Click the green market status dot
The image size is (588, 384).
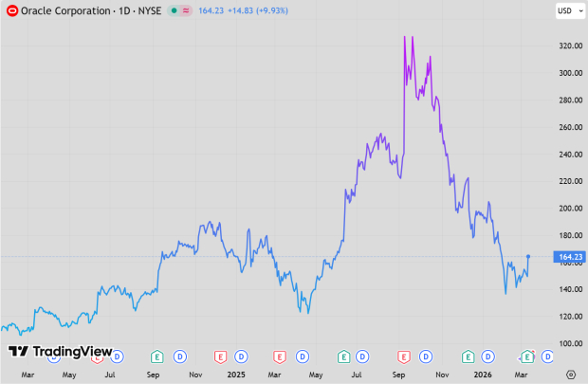[x=173, y=10]
